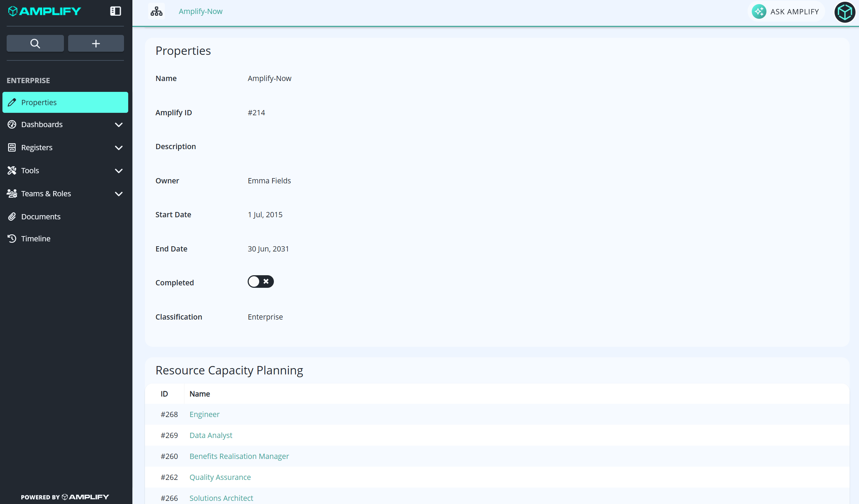Collapse the sidebar with the panel icon
The width and height of the screenshot is (859, 504).
pos(115,11)
